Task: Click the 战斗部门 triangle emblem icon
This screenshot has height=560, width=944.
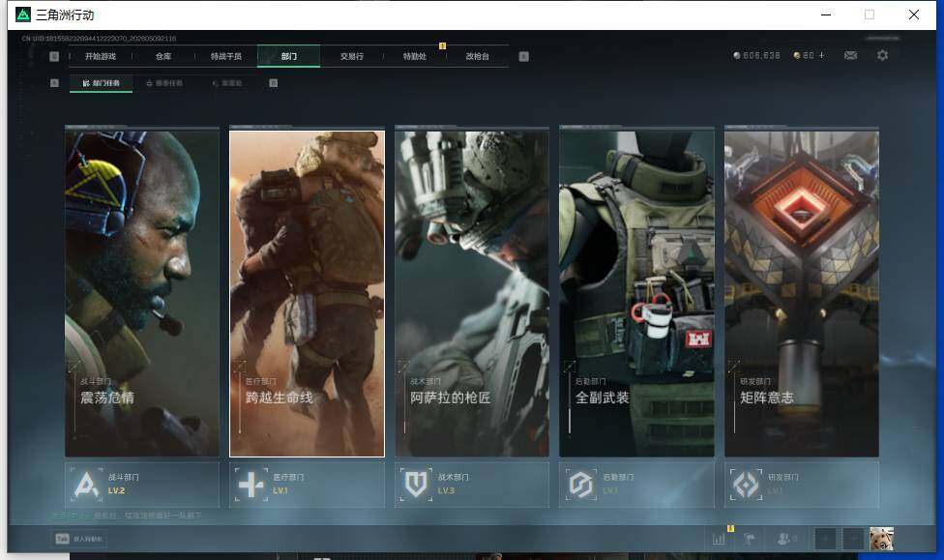Action: pyautogui.click(x=86, y=485)
